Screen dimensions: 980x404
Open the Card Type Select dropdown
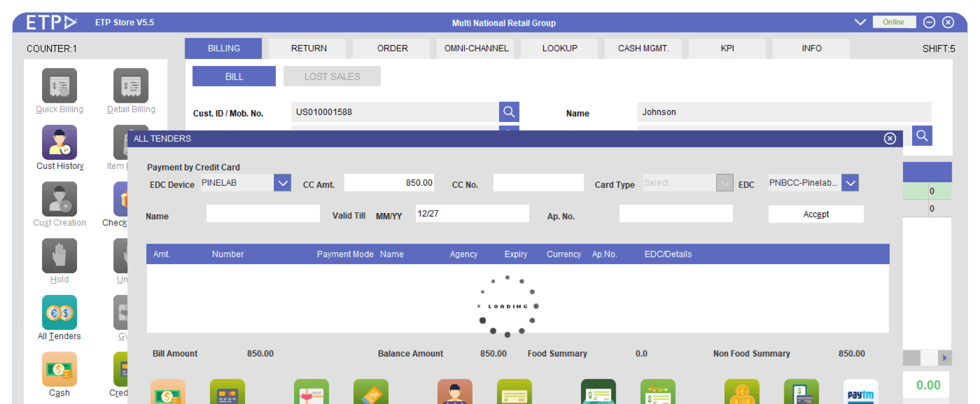coord(724,183)
